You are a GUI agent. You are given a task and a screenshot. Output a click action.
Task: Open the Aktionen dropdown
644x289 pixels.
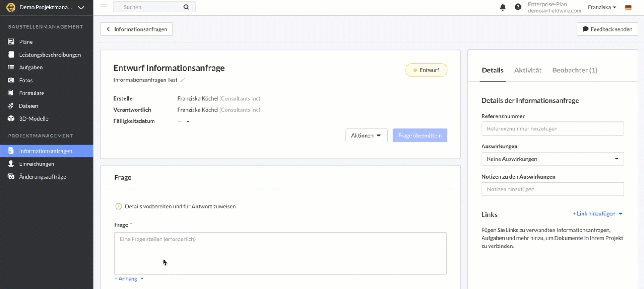(366, 136)
